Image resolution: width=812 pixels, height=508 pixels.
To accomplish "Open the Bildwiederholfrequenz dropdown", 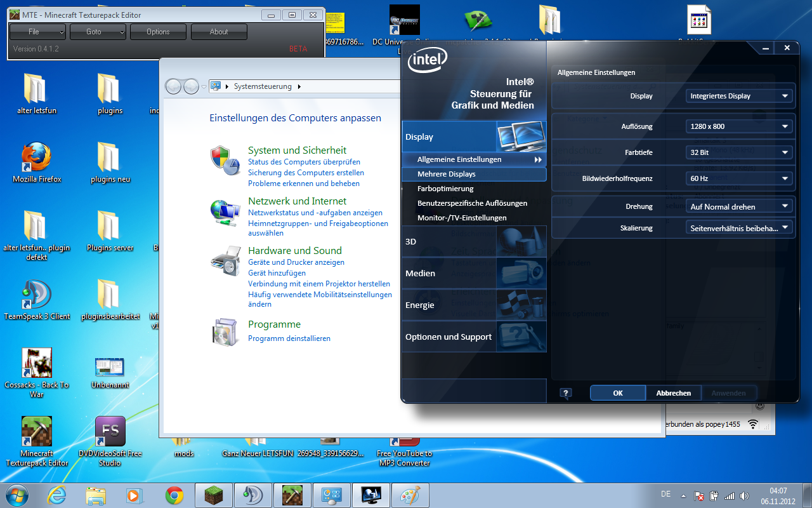I will click(x=739, y=178).
